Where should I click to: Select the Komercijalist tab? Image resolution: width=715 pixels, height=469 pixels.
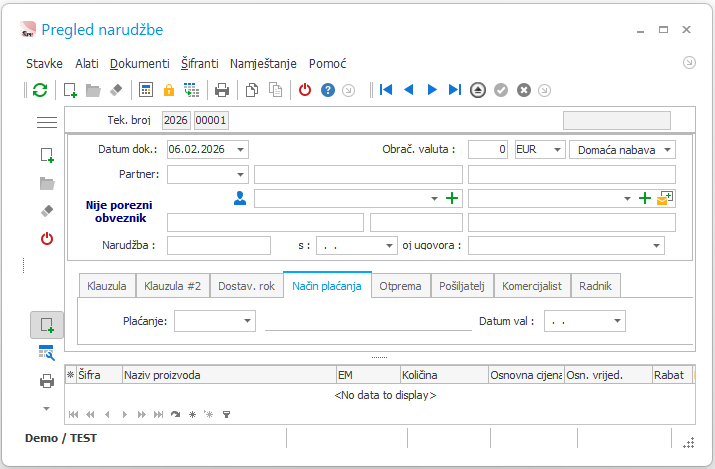pos(532,286)
